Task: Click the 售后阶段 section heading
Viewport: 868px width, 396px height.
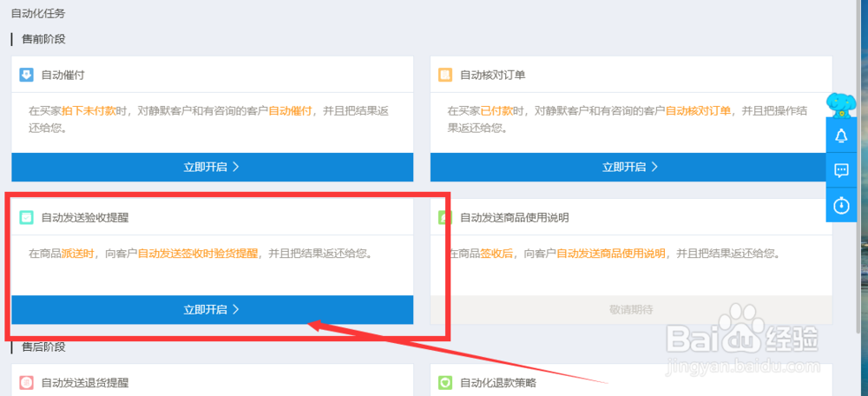Action: [x=43, y=347]
